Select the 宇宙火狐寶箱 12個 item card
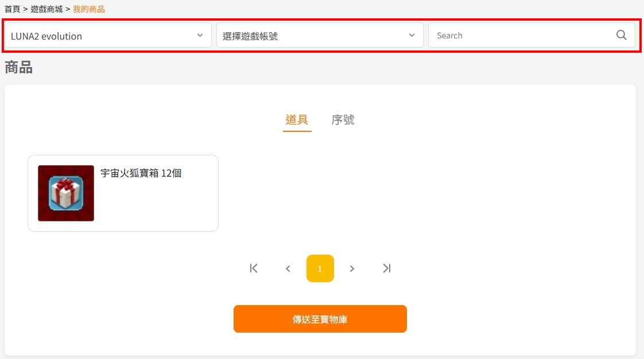 (x=123, y=193)
